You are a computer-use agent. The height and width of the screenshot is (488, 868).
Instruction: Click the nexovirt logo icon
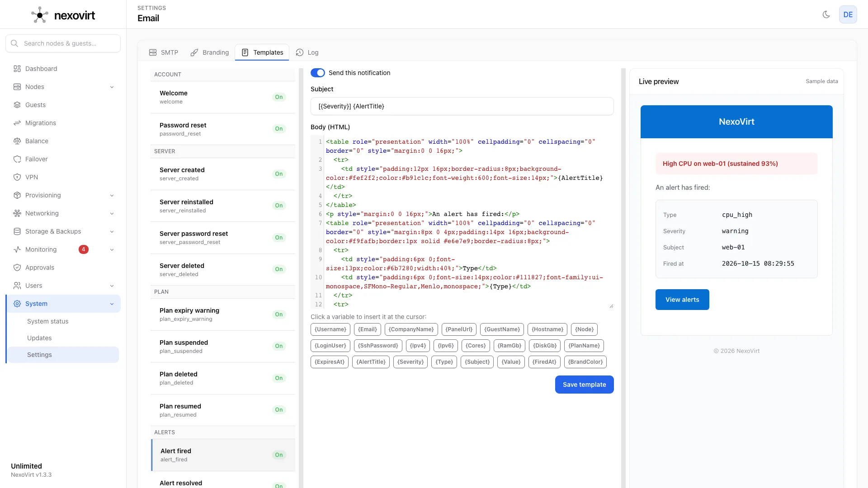click(40, 15)
